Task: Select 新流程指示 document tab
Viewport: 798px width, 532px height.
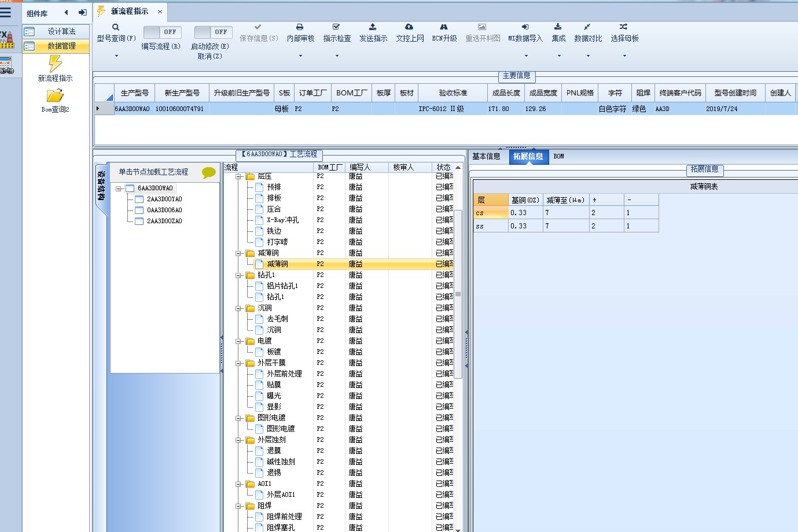Action: point(130,12)
